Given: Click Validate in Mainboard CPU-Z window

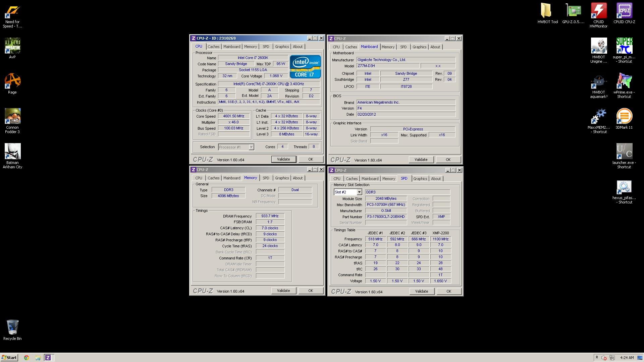Looking at the screenshot, I should [421, 160].
